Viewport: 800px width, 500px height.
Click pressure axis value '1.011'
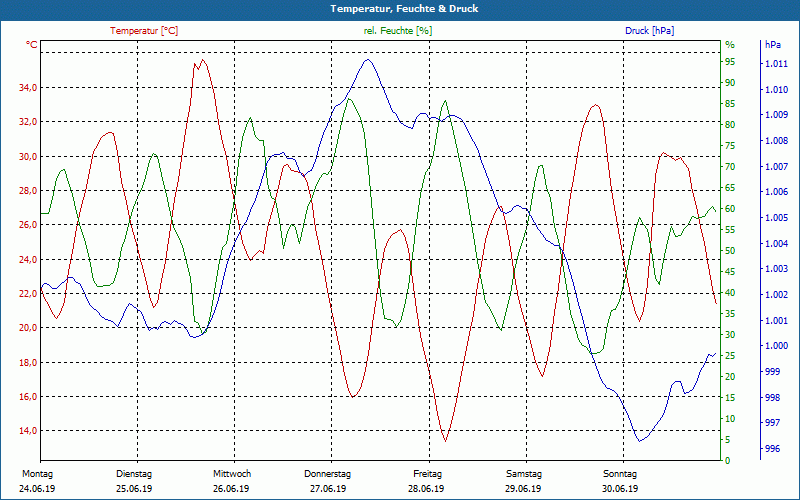point(776,64)
